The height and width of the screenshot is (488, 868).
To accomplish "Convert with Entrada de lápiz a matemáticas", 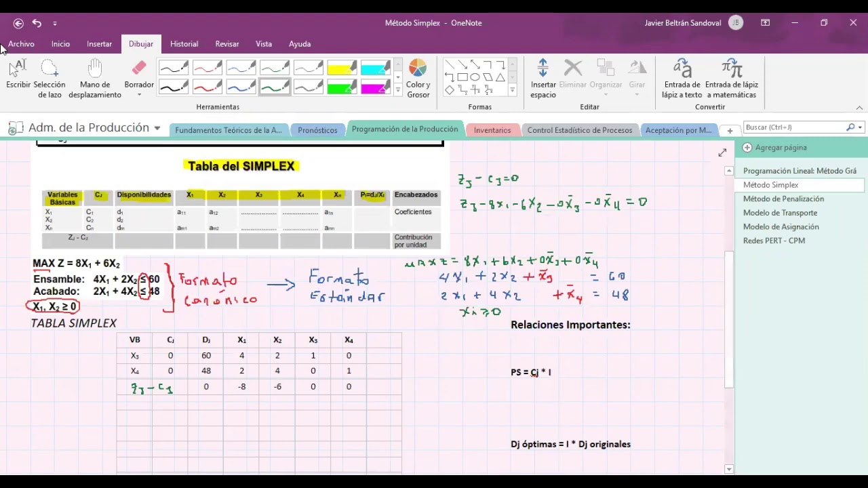I will 732,79.
